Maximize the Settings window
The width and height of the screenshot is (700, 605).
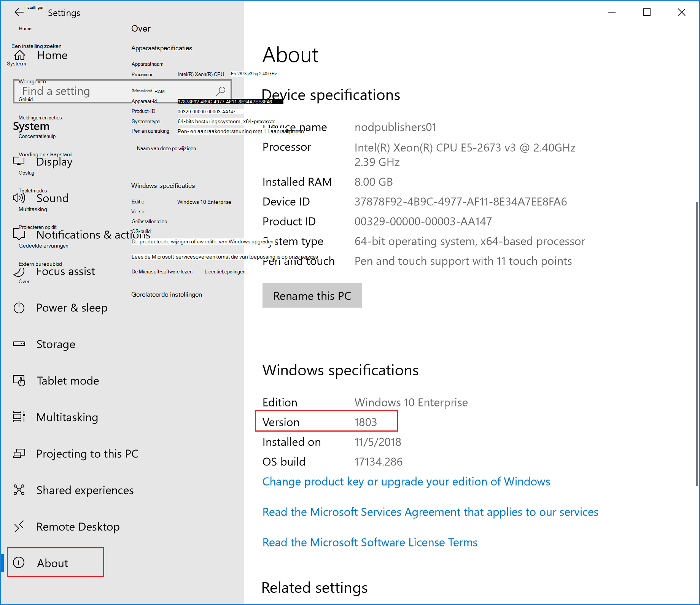pyautogui.click(x=647, y=13)
